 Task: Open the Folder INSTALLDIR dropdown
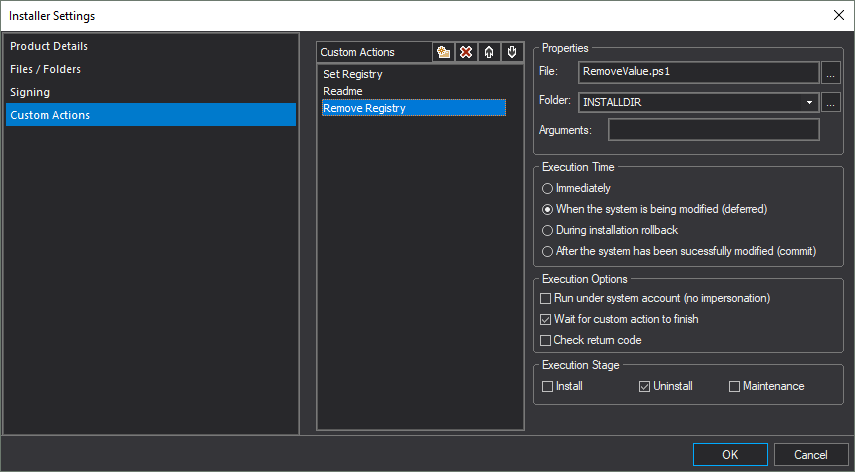point(809,102)
